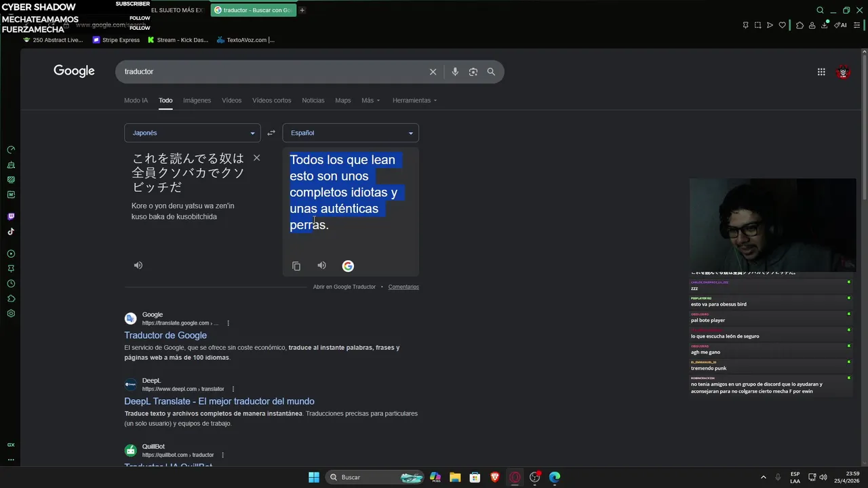Listen to the Spanish translation
868x488 pixels.
click(x=322, y=265)
